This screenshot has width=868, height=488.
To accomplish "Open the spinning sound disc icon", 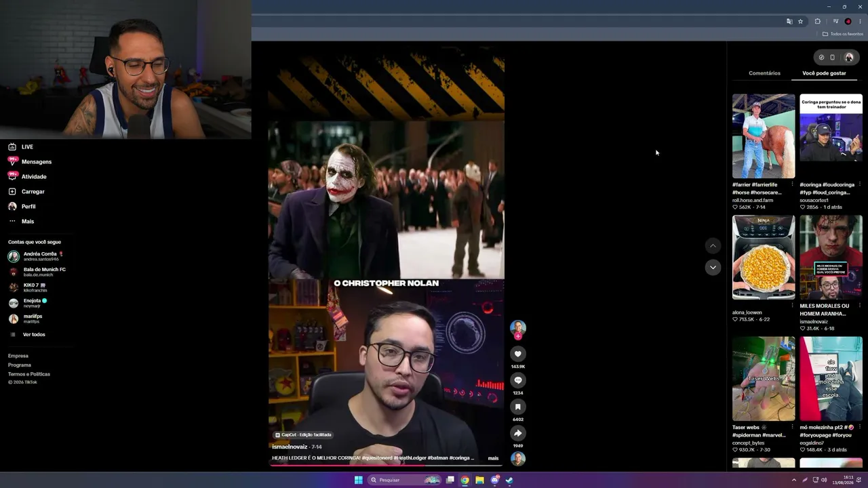I will pyautogui.click(x=517, y=459).
